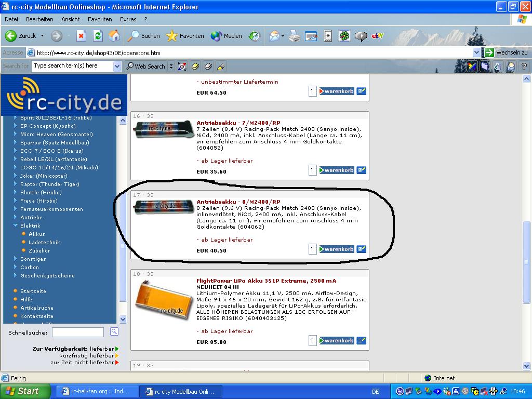Open the search terms combo box arrow

(x=117, y=66)
